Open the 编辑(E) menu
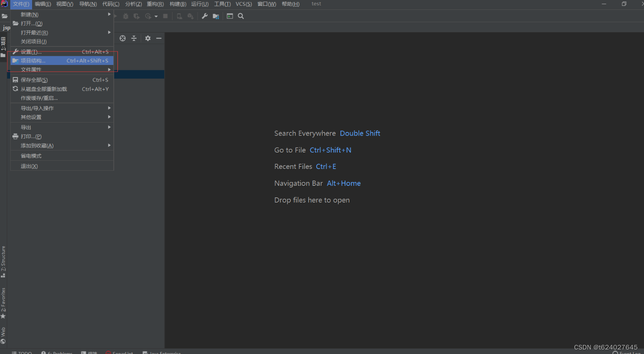The image size is (644, 354). coord(43,4)
